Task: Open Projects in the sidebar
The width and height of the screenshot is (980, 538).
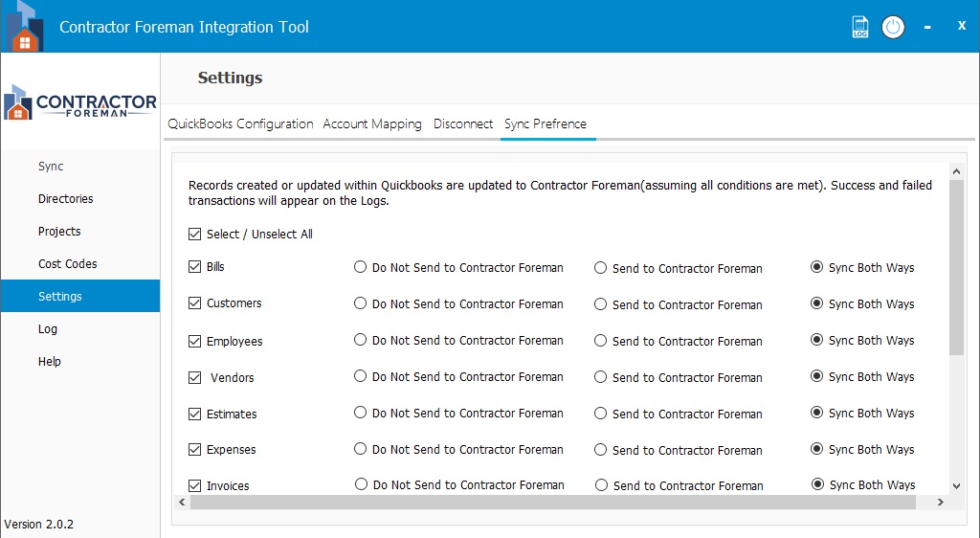Action: pos(80,232)
